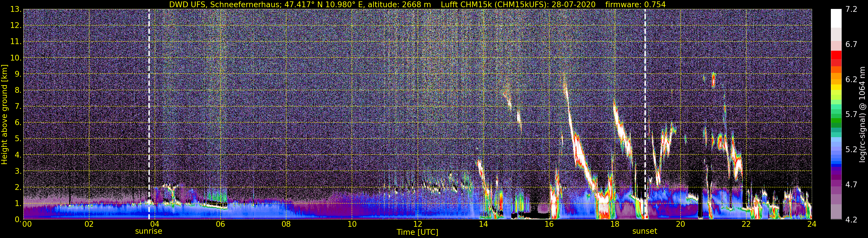Click the "02" time axis tick label
The width and height of the screenshot is (868, 238).
coord(89,224)
